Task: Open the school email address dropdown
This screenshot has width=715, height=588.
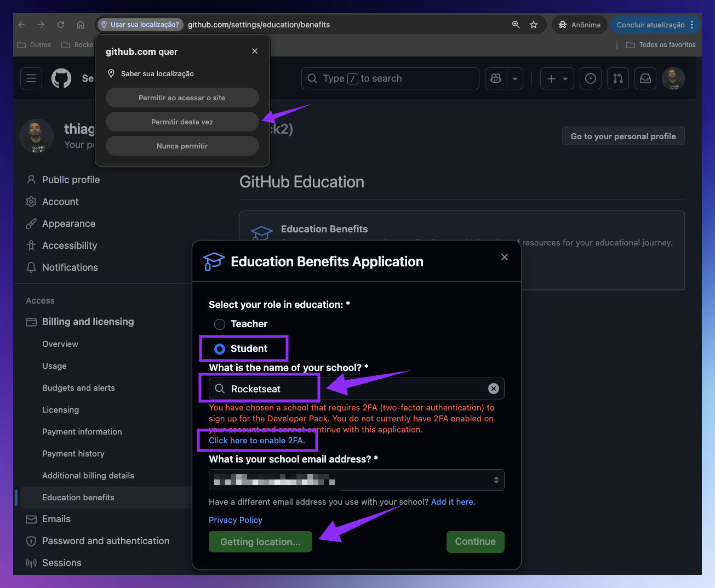Action: [357, 480]
